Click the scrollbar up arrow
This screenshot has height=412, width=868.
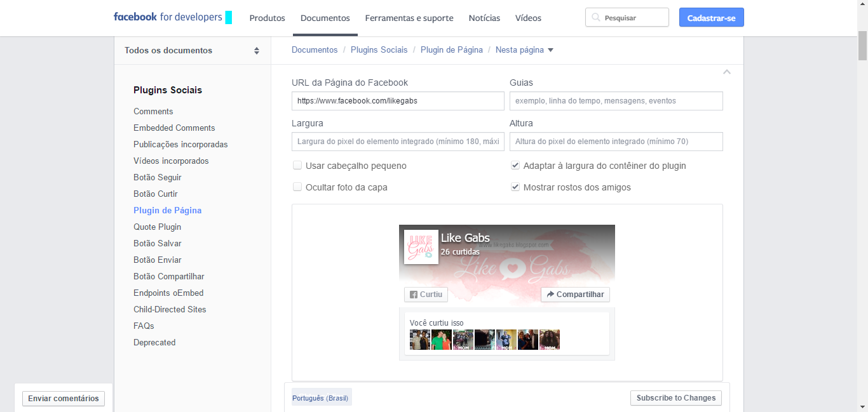[863, 5]
